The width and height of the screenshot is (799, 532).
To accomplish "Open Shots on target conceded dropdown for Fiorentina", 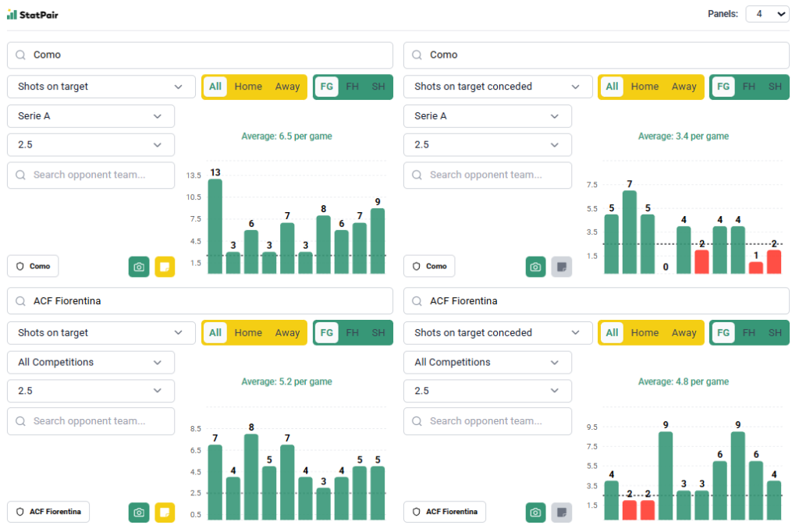I will tap(488, 333).
